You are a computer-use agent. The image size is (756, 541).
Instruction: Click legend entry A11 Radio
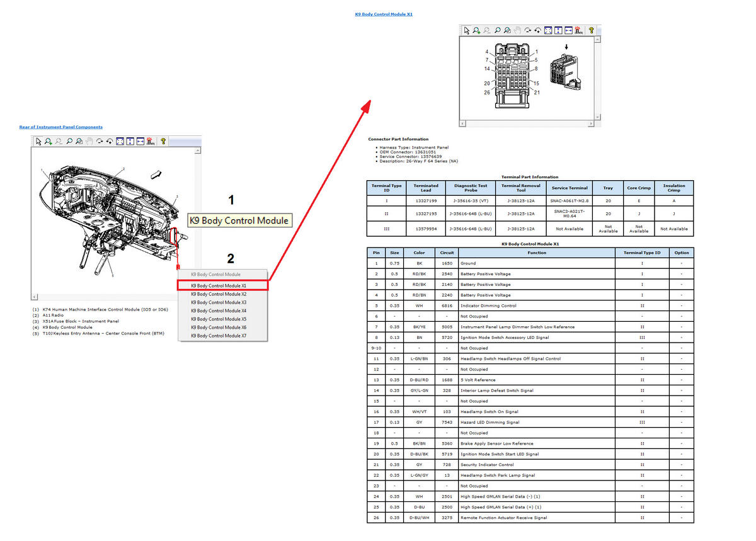click(x=48, y=315)
